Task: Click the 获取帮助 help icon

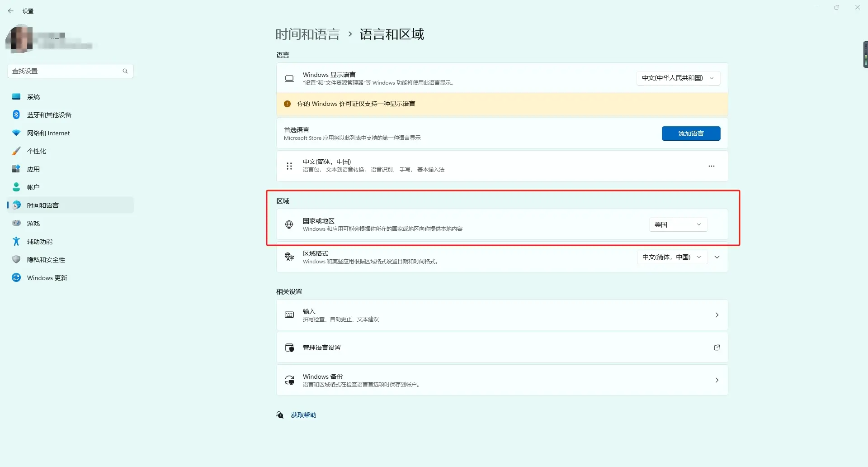Action: [x=280, y=415]
